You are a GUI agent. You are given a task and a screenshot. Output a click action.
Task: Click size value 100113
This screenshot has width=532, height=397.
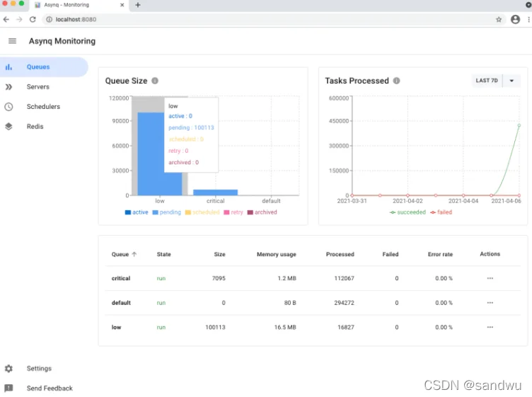(x=215, y=327)
